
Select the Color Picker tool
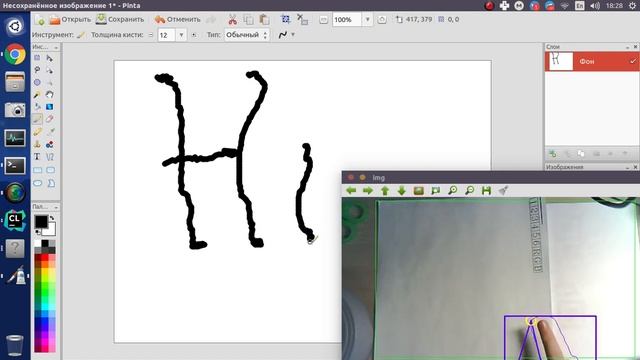coord(50,132)
